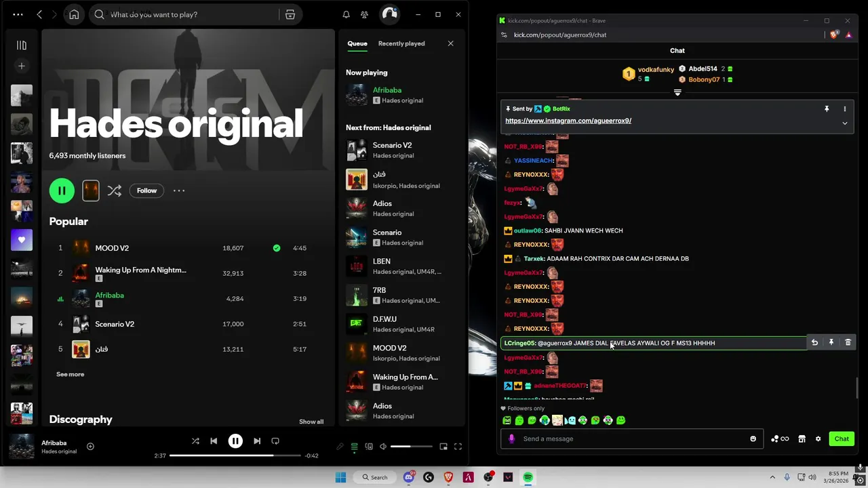868x488 pixels.
Task: Open Spotify notifications bell
Action: [346, 14]
